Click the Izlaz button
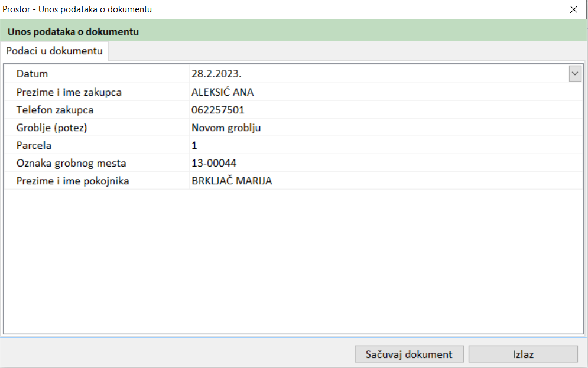The height and width of the screenshot is (368, 588). 523,354
